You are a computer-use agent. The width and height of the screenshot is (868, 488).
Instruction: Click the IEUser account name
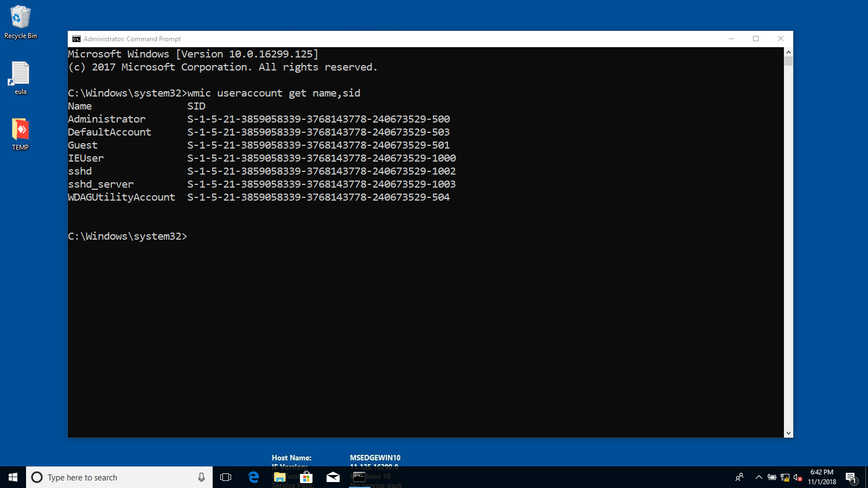(86, 158)
